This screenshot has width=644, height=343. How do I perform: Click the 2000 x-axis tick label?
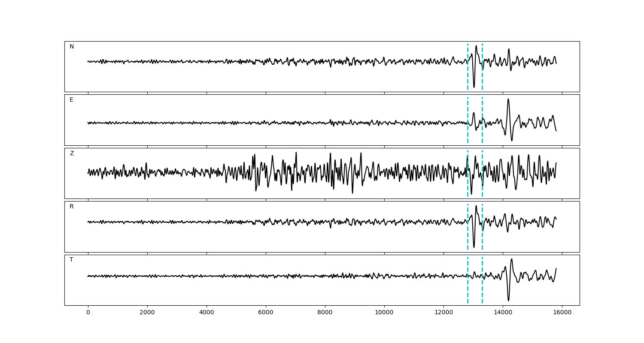(147, 313)
